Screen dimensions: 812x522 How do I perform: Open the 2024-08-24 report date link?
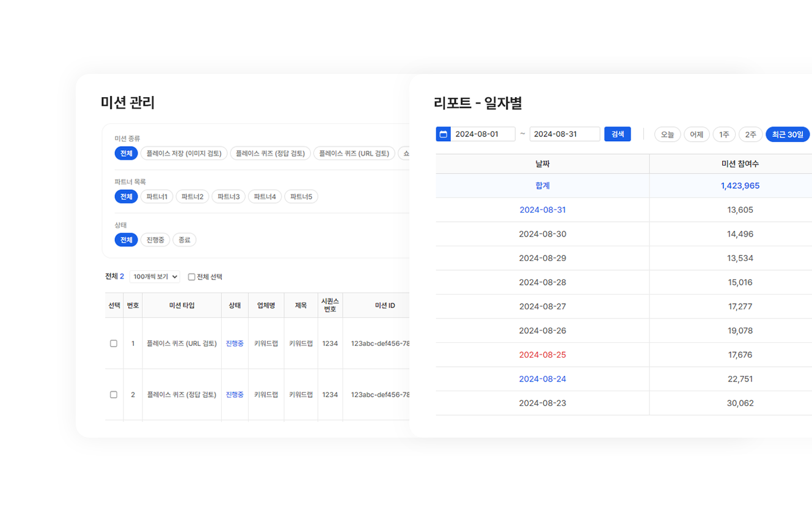point(543,379)
